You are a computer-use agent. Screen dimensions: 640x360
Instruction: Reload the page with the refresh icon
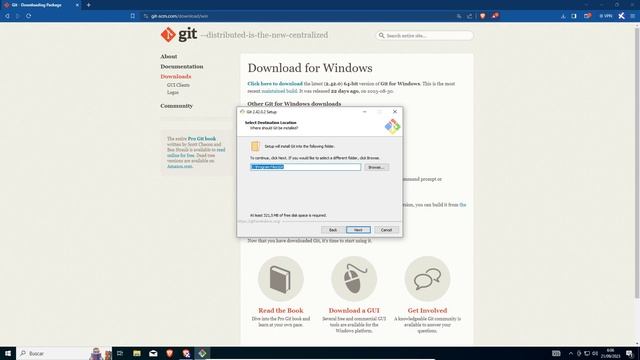pos(29,16)
